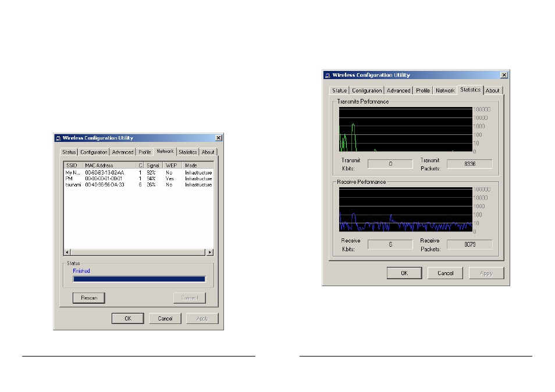The image size is (555, 392).
Task: Click OK in the Network window
Action: pyautogui.click(x=128, y=318)
